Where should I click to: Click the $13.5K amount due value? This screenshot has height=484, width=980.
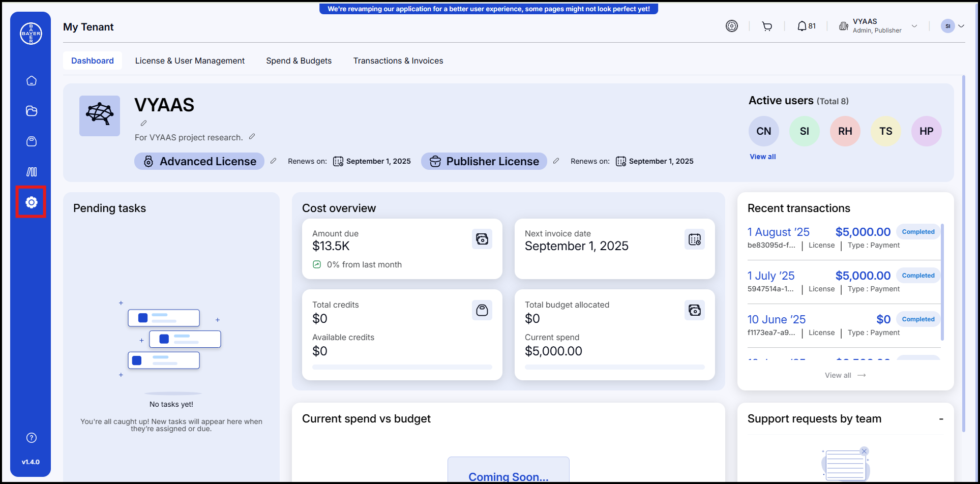point(331,246)
